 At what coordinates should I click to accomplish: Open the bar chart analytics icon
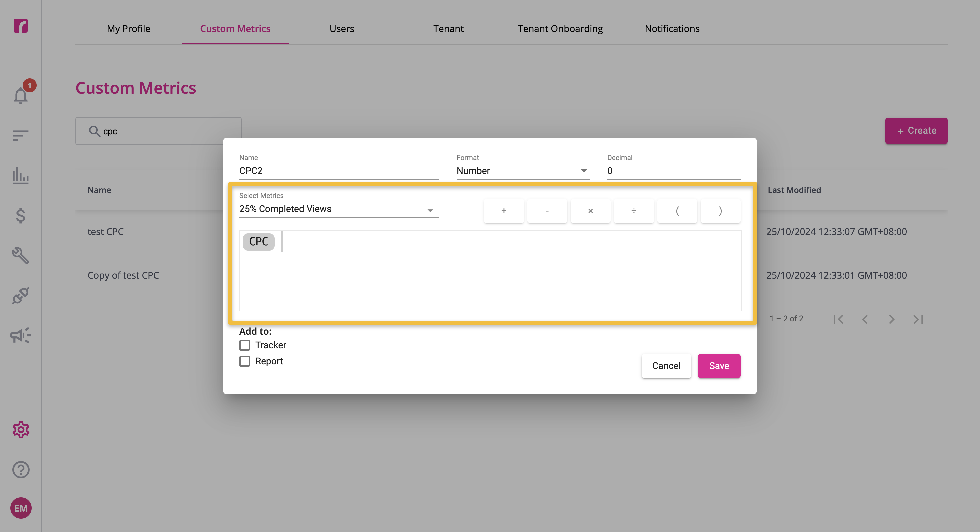pyautogui.click(x=21, y=175)
